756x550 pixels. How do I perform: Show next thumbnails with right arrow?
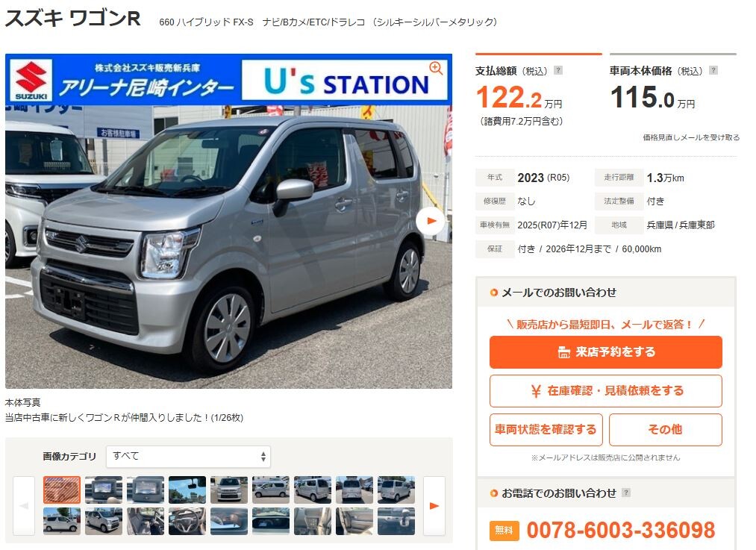[434, 506]
